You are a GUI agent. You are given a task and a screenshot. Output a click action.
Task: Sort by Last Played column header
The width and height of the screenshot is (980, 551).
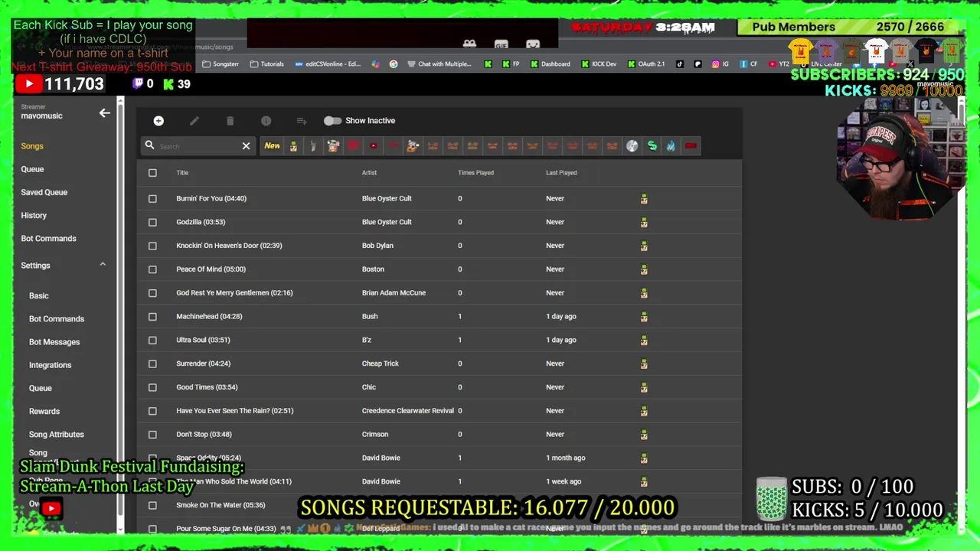[561, 173]
